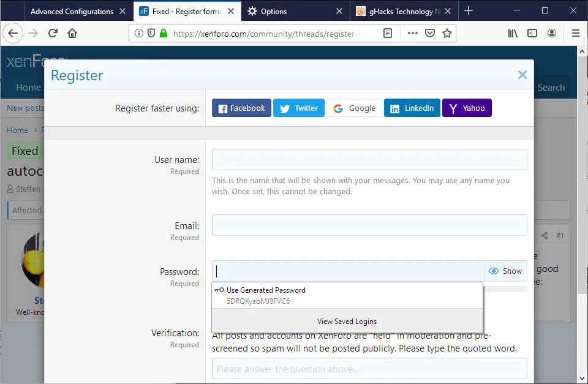
Task: Toggle the sidebar panel icon
Action: (532, 33)
